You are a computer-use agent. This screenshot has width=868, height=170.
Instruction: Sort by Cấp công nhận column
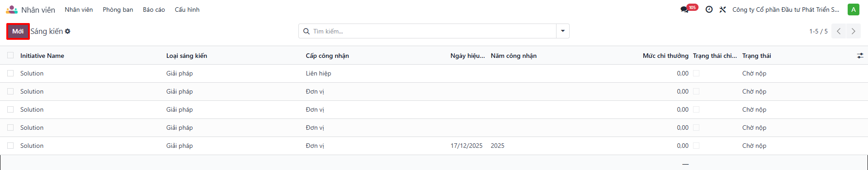[327, 56]
